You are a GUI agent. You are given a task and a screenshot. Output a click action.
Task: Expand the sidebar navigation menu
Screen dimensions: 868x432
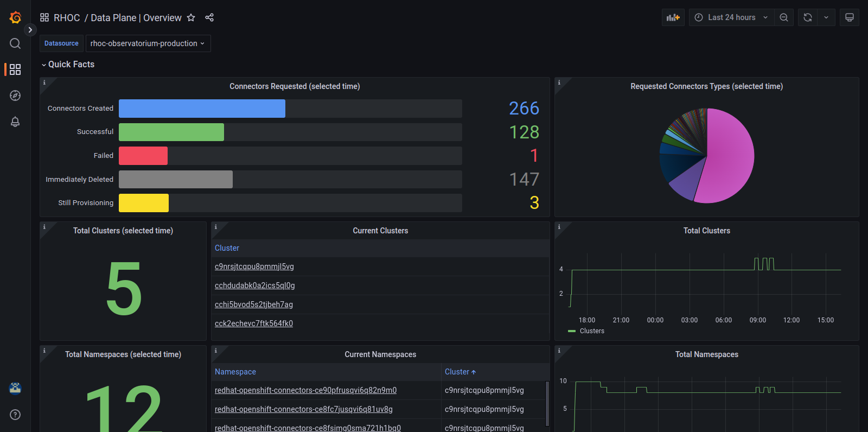coord(30,30)
